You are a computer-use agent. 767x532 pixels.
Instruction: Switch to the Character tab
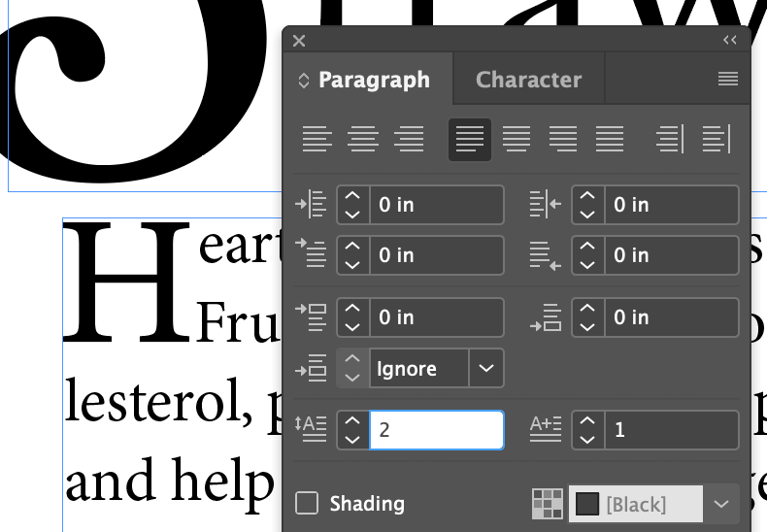click(x=528, y=80)
